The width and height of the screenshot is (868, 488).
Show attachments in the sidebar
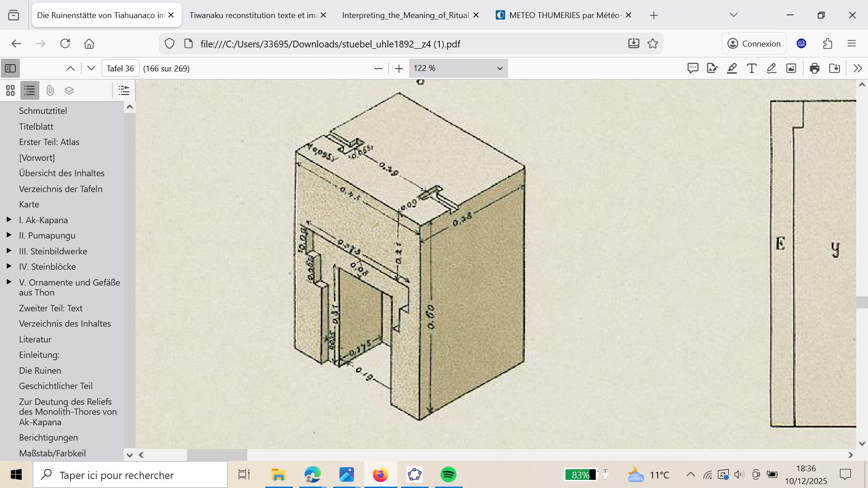click(50, 90)
